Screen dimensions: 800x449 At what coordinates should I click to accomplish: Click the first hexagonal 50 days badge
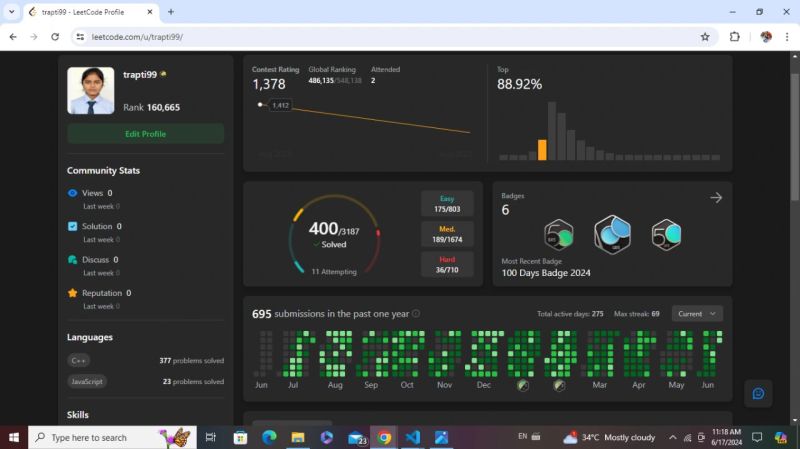pyautogui.click(x=559, y=235)
